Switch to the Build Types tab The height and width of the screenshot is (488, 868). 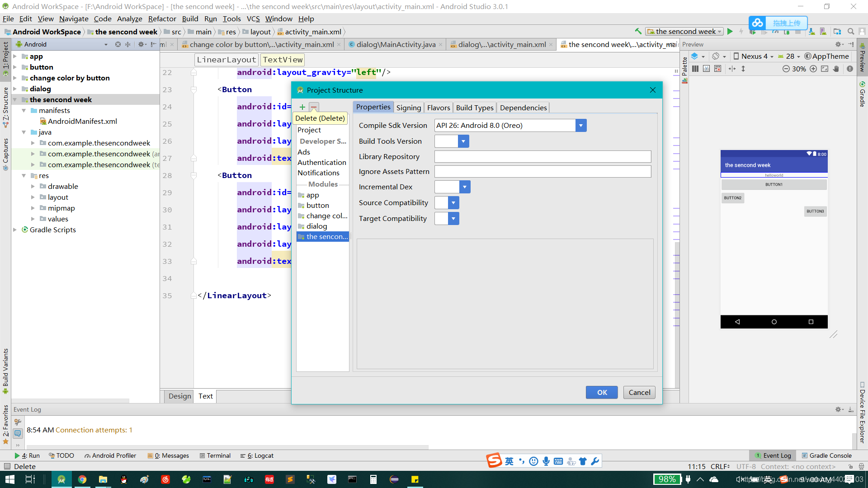pos(475,108)
